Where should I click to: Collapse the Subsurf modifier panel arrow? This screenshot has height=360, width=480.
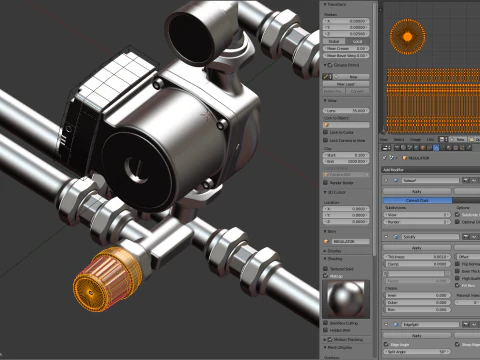tap(386, 180)
